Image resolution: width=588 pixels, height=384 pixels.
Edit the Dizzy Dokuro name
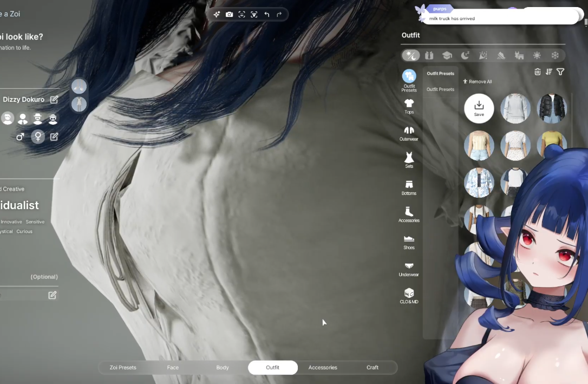click(x=54, y=100)
